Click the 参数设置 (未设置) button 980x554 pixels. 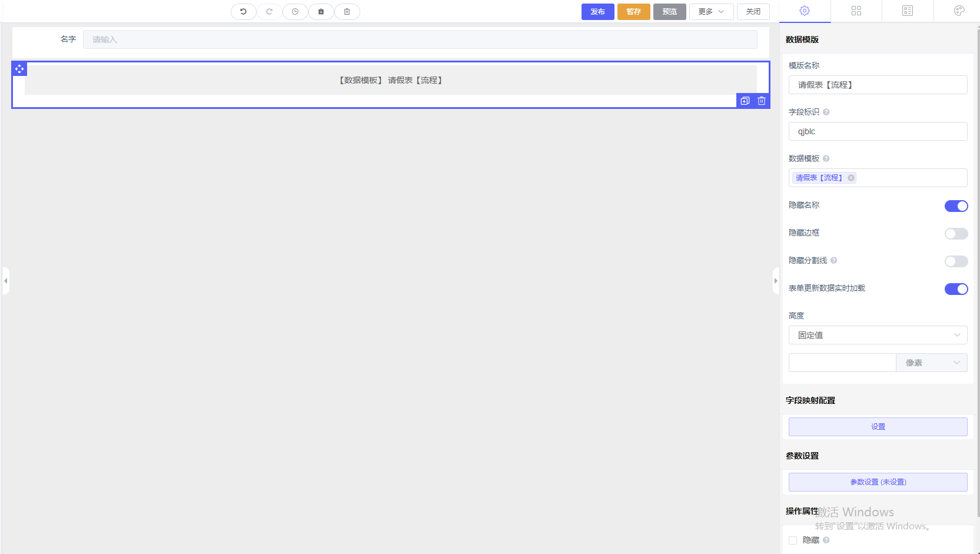(x=878, y=482)
